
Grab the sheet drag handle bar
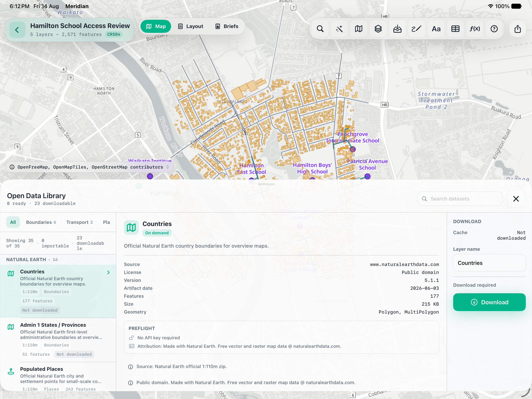click(266, 184)
